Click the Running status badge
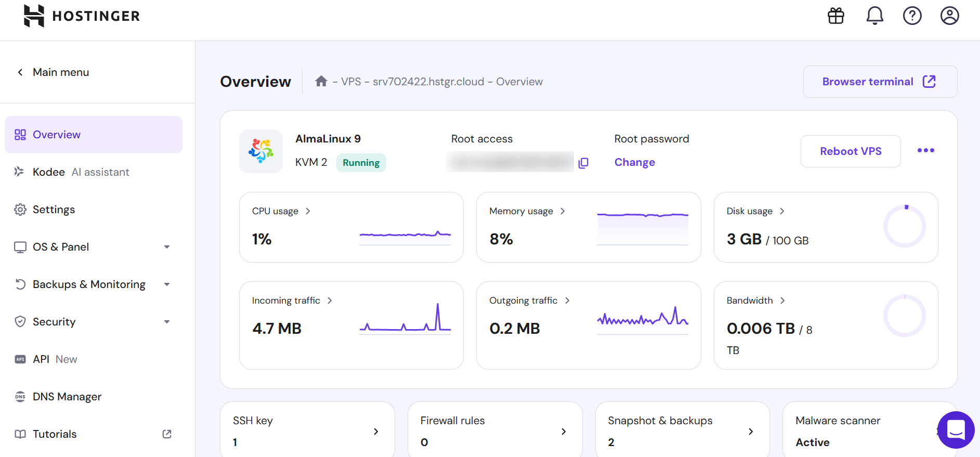 pyautogui.click(x=361, y=163)
